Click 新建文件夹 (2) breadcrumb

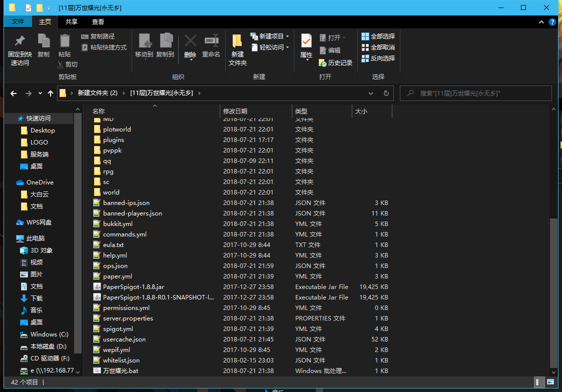pos(98,93)
